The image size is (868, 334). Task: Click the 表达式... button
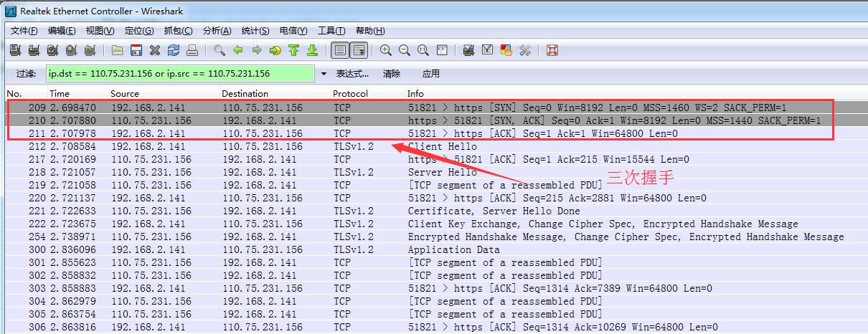352,74
